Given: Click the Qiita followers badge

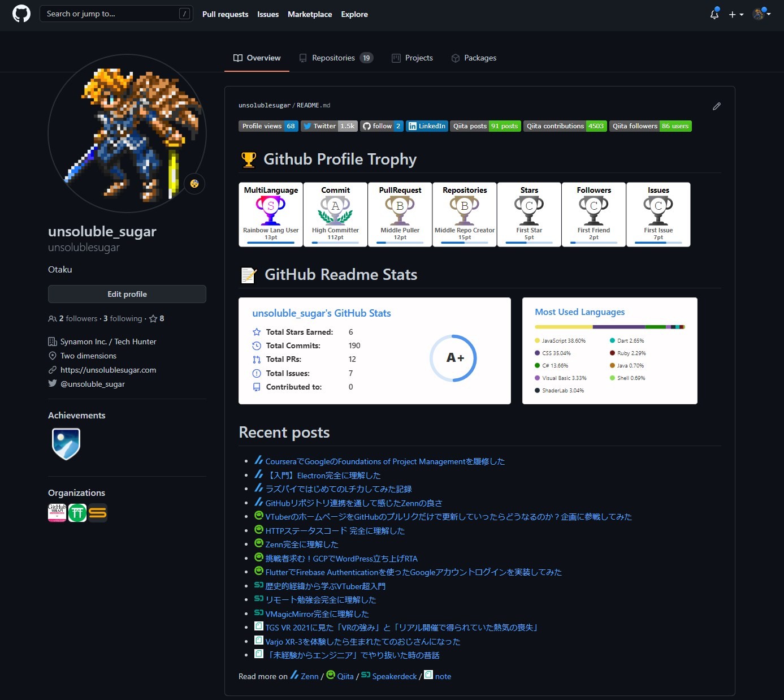Looking at the screenshot, I should 651,126.
